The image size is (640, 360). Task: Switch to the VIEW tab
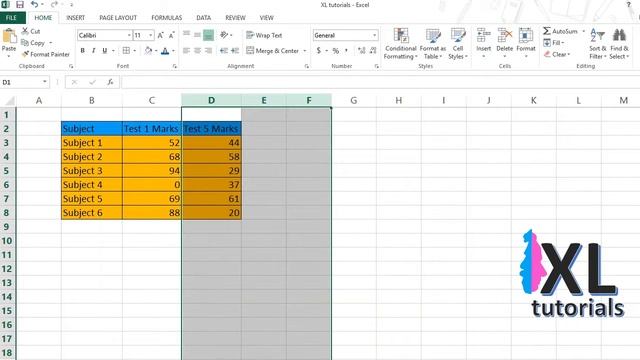coord(267,18)
